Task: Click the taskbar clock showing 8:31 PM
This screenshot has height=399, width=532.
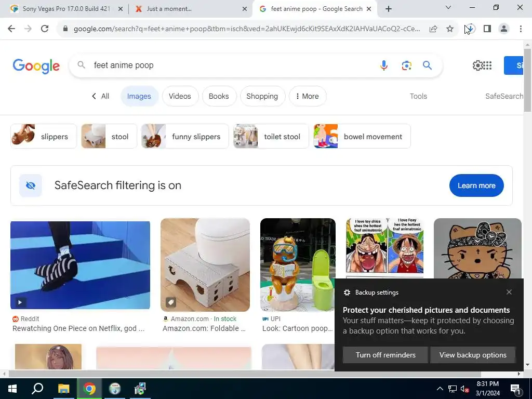Action: coord(487,389)
